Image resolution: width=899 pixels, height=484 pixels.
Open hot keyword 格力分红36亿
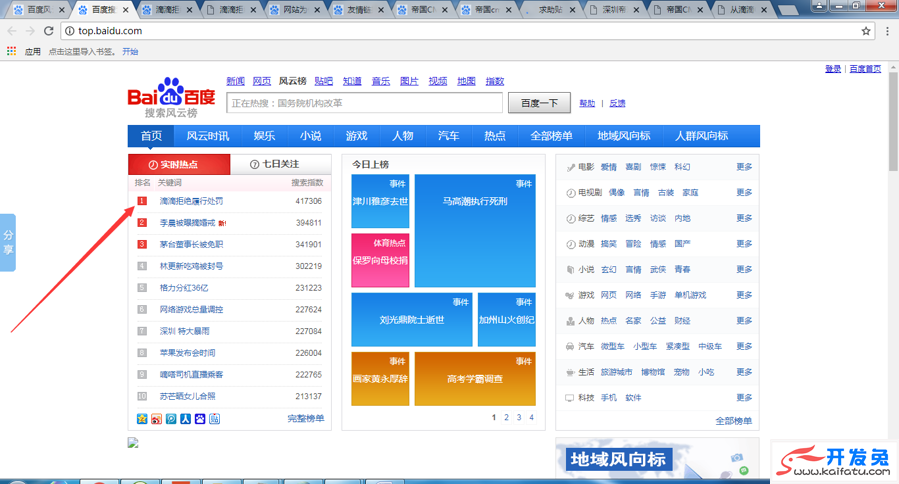184,288
